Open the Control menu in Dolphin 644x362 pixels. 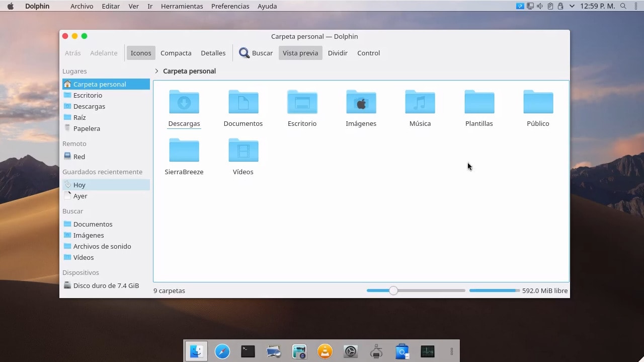click(368, 53)
